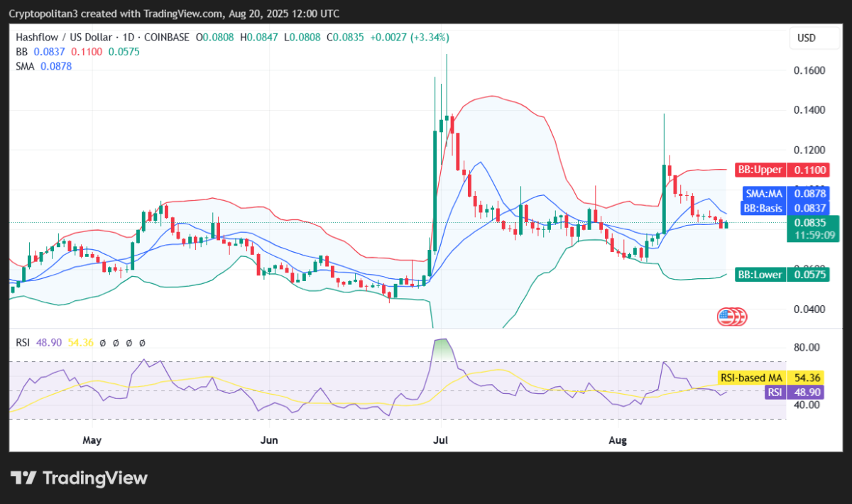Open the 1D timeframe selector
The height and width of the screenshot is (504, 852).
[129, 37]
